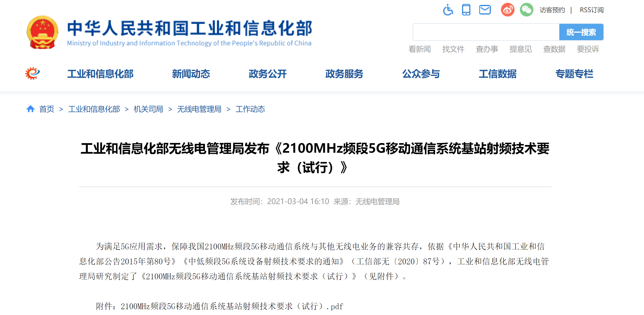Click the ministry Chinese name title header

tap(190, 28)
